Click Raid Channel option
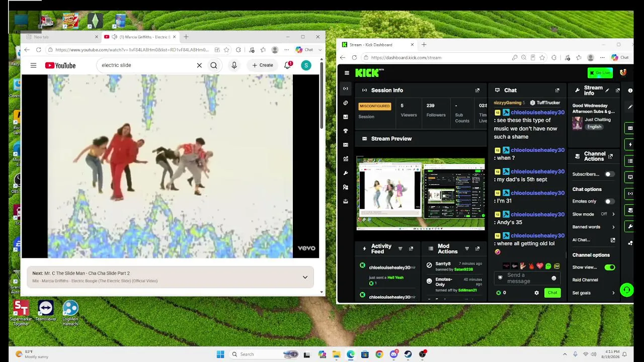This screenshot has width=644, height=362. pyautogui.click(x=585, y=280)
